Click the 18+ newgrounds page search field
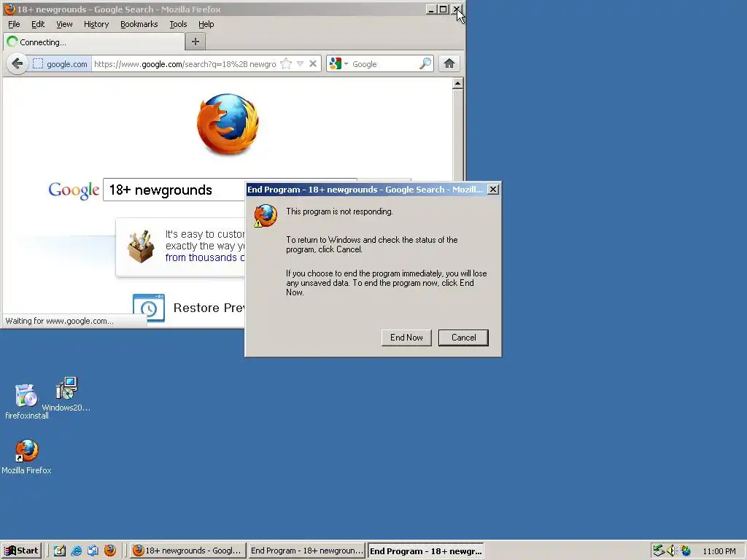The image size is (747, 560). click(x=174, y=190)
